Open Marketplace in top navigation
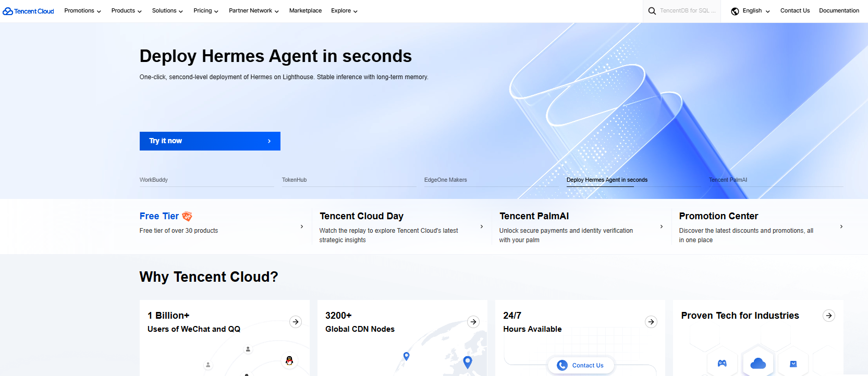The height and width of the screenshot is (376, 868). point(305,11)
